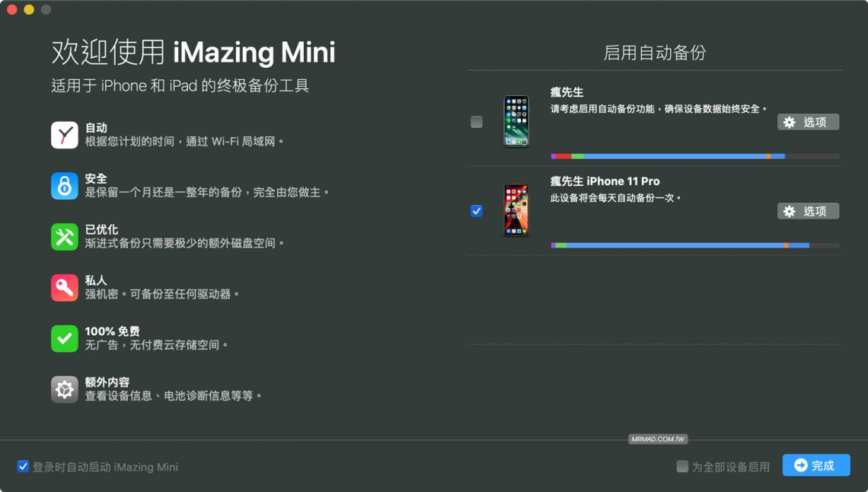Click the gear icon on 瘋先生's 选项 button
Viewport: 868px width, 492px height.
(x=789, y=122)
